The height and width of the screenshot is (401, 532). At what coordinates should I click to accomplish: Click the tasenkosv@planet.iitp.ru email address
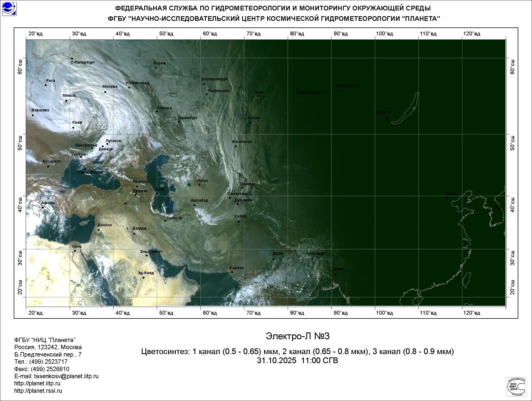[x=66, y=376]
